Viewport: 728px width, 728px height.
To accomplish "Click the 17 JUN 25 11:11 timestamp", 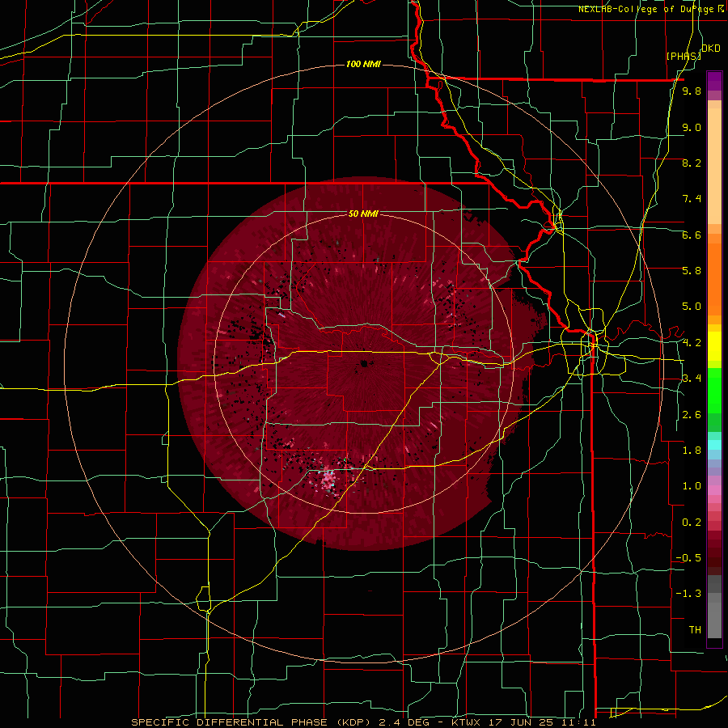I will click(542, 722).
